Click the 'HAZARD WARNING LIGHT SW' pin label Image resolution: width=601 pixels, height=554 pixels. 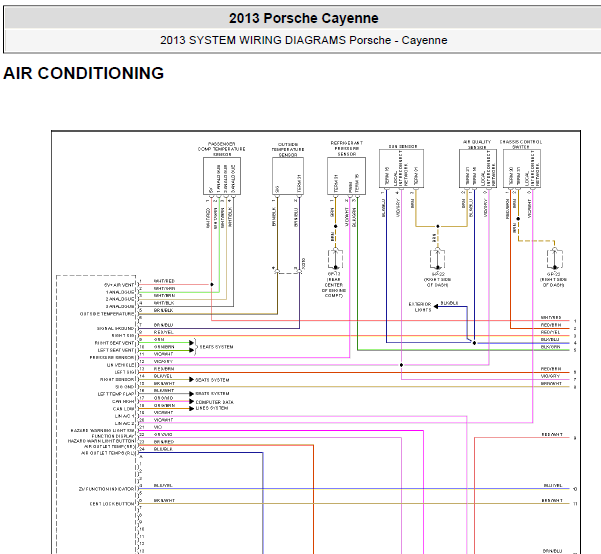(x=103, y=431)
